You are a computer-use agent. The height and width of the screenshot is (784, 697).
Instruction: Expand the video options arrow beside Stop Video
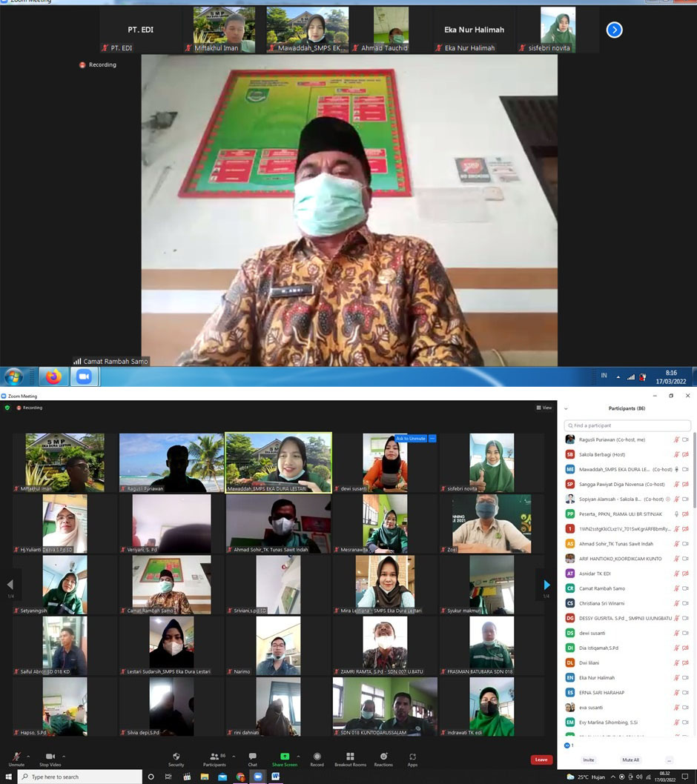[64, 757]
